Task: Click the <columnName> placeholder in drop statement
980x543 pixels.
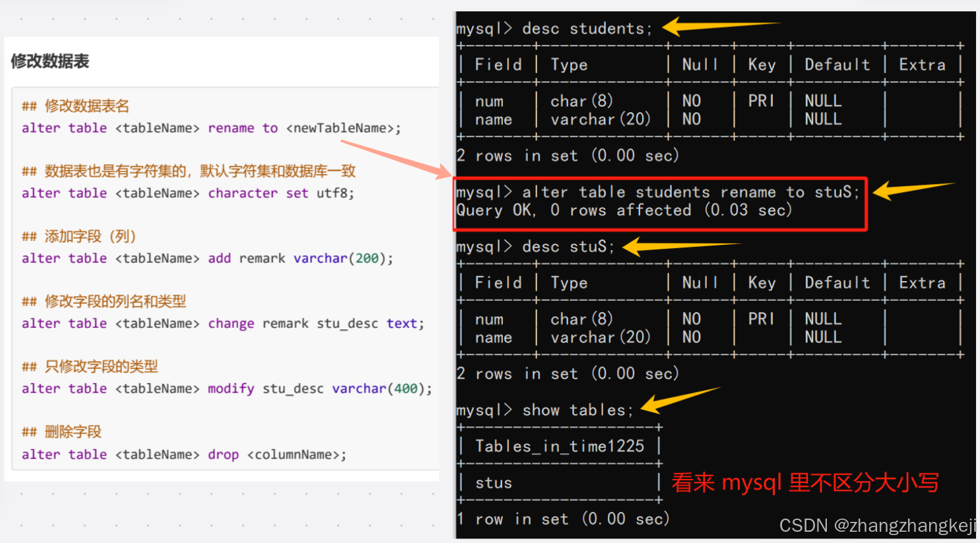Action: click(293, 455)
